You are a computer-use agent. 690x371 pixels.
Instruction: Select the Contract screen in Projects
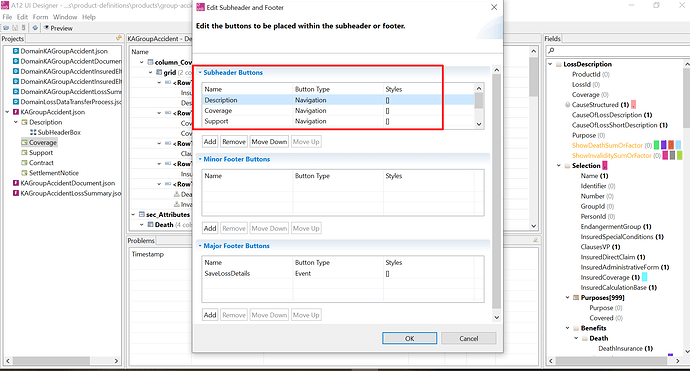41,163
